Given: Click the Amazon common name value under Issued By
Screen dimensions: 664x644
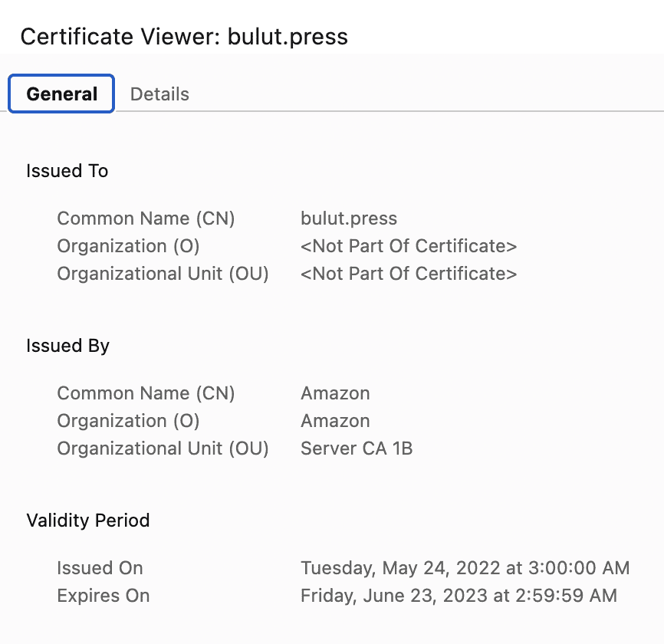Looking at the screenshot, I should point(335,393).
